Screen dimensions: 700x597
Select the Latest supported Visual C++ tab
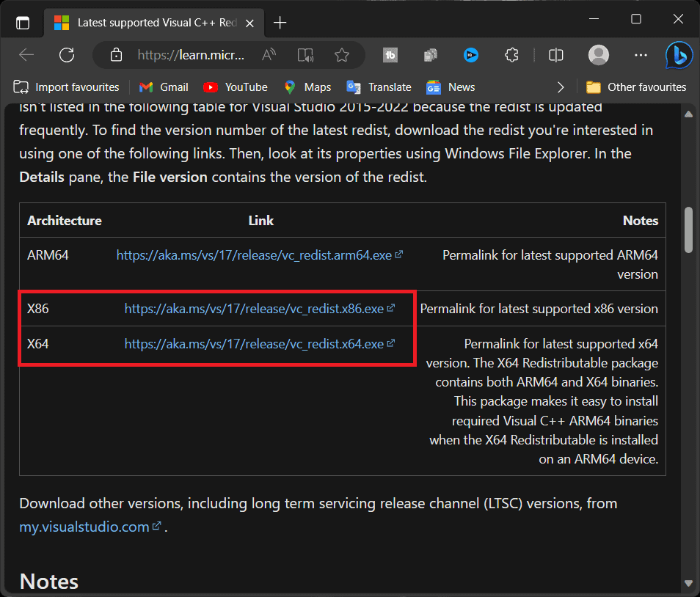click(x=156, y=23)
